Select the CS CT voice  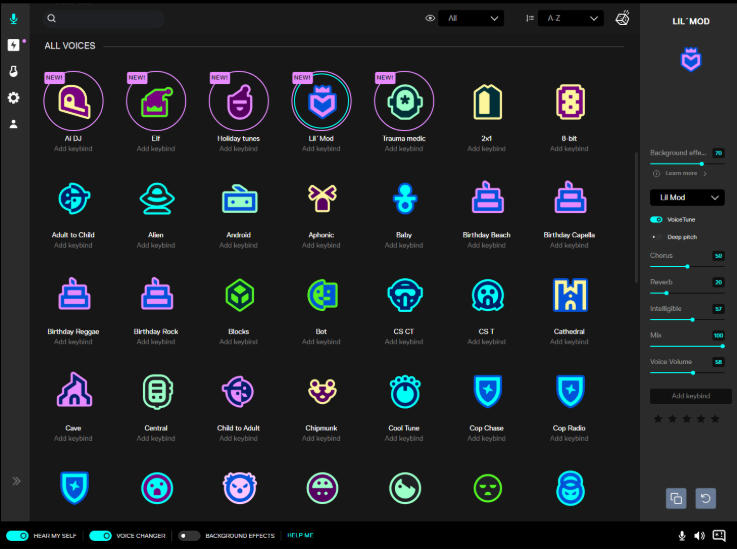[405, 295]
